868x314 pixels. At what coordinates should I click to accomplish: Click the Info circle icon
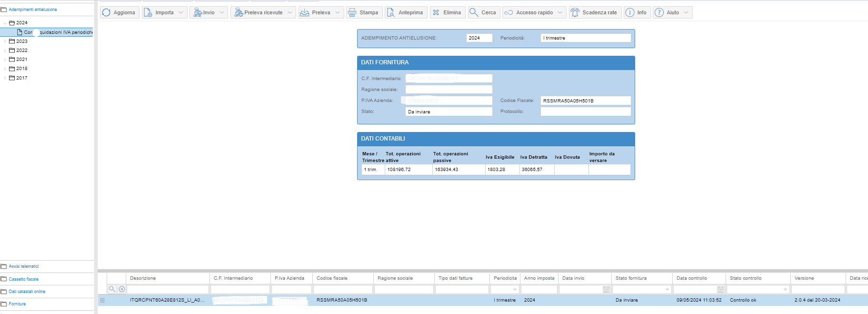629,12
